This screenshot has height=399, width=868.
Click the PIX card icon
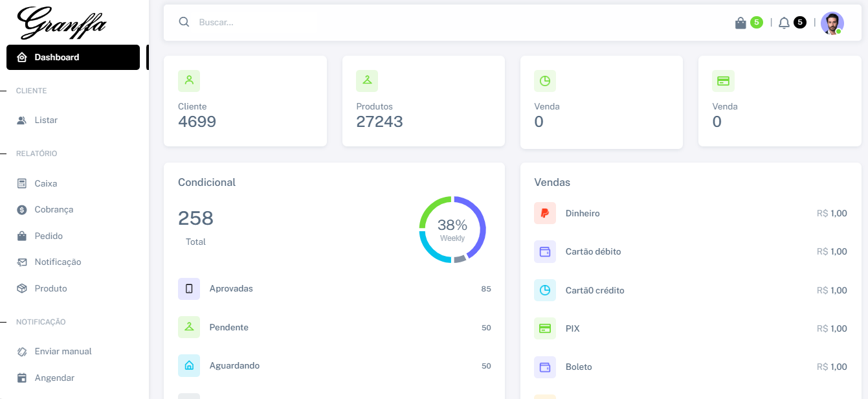click(544, 328)
